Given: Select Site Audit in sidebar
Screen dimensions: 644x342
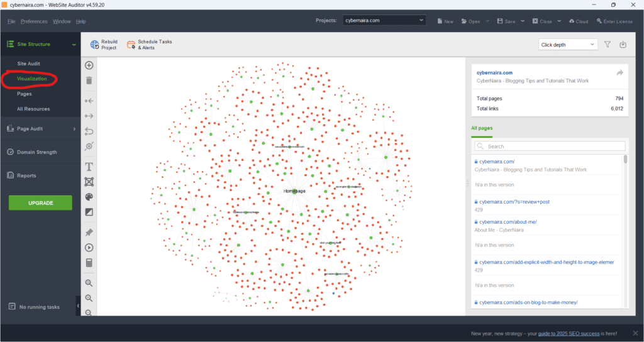Looking at the screenshot, I should 29,63.
